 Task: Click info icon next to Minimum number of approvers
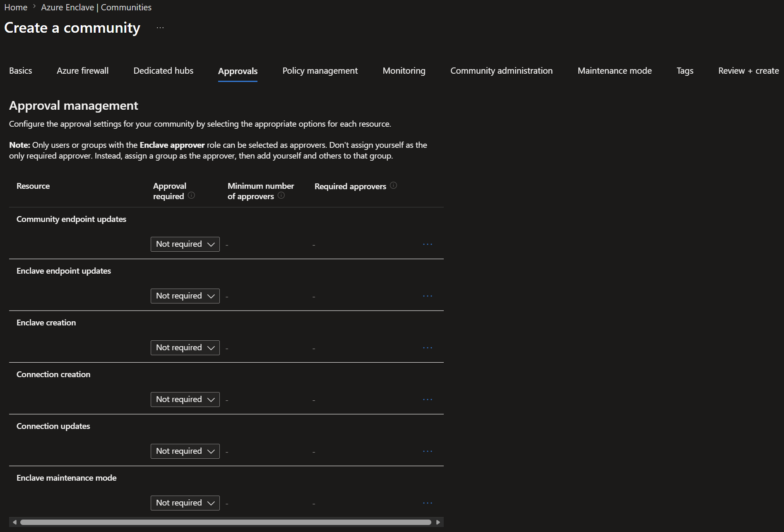(x=281, y=195)
